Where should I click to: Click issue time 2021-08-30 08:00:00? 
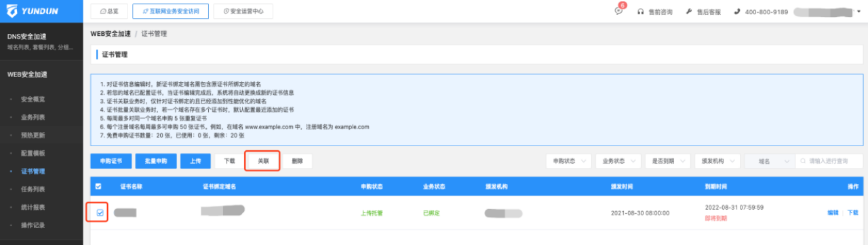640,213
